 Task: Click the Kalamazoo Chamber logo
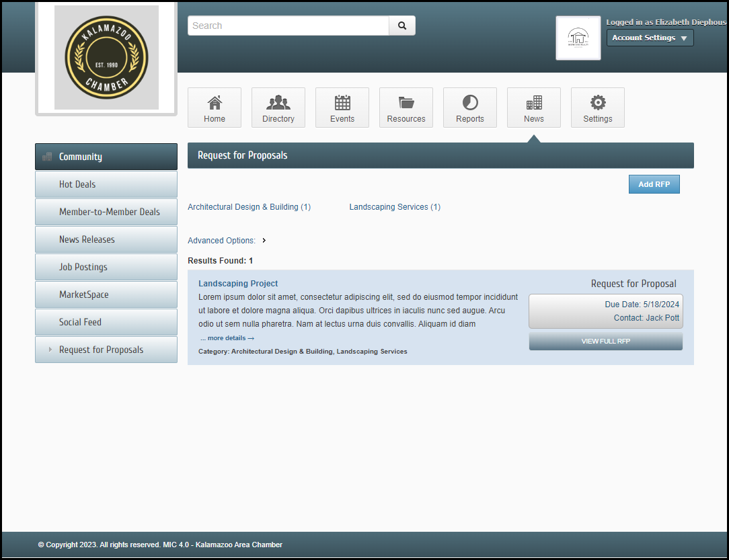coord(106,58)
